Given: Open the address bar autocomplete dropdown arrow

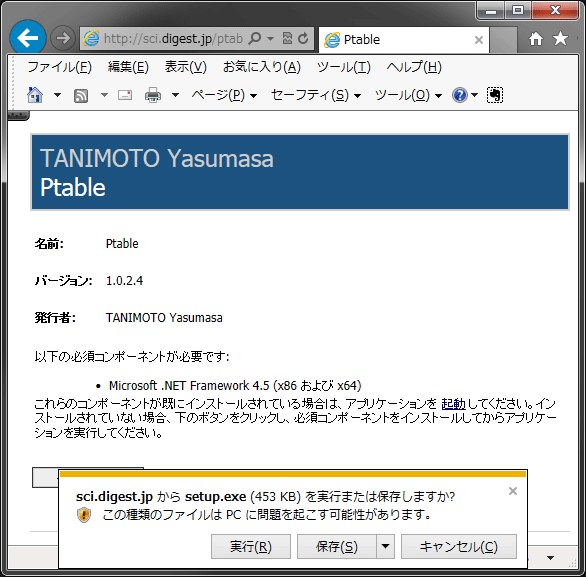Looking at the screenshot, I should tap(271, 38).
